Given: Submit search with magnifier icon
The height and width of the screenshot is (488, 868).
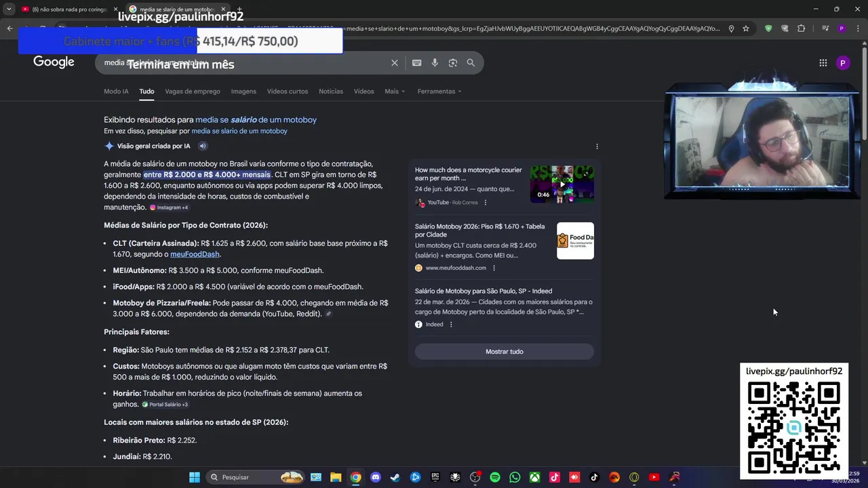Looking at the screenshot, I should [471, 63].
